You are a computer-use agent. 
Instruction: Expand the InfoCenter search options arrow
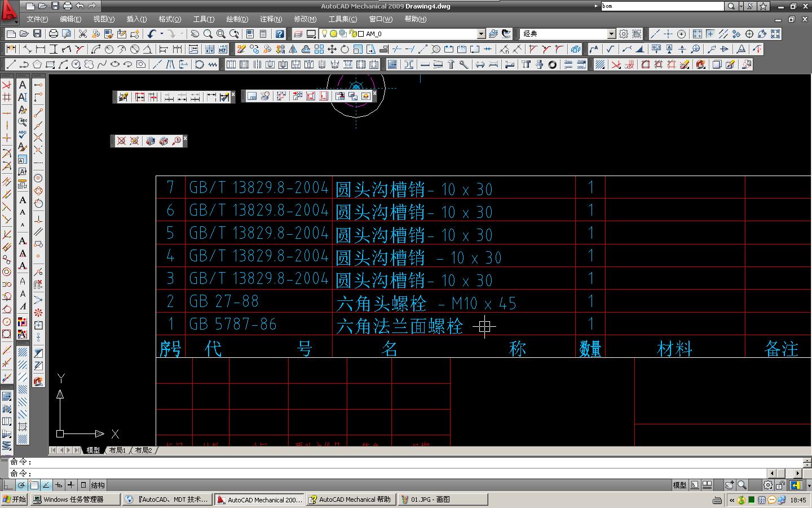pos(741,6)
